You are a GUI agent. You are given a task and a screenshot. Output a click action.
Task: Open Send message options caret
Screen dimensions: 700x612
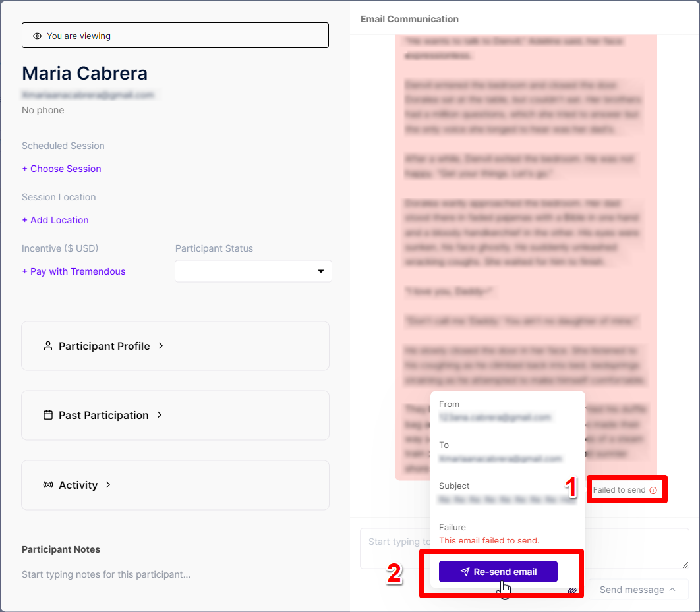tap(672, 589)
